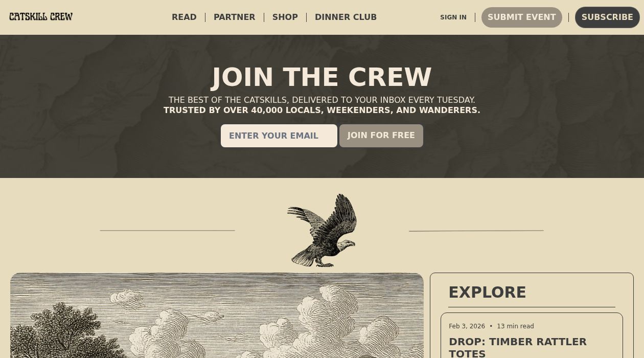The image size is (644, 358).
Task: Open the Read menu
Action: [x=184, y=17]
